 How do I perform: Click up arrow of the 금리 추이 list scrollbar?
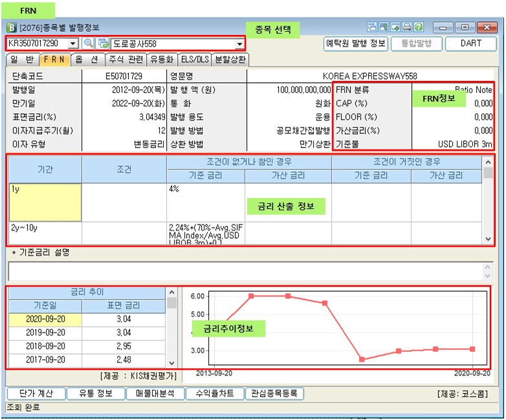(x=171, y=293)
